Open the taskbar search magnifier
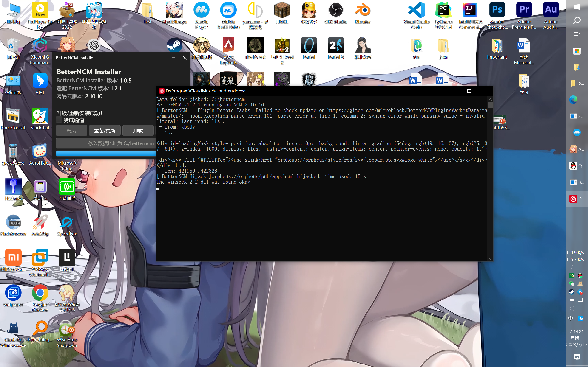The image size is (588, 367). (x=577, y=21)
